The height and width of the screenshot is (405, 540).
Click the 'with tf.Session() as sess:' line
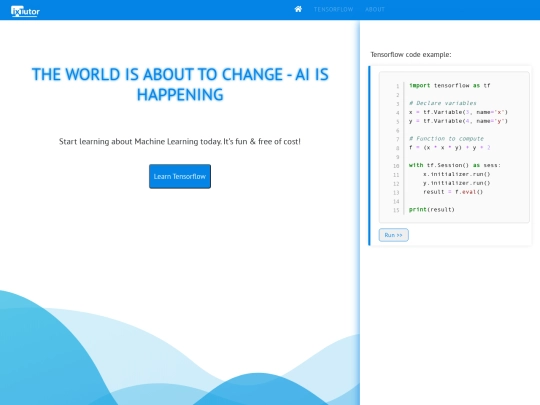(455, 165)
